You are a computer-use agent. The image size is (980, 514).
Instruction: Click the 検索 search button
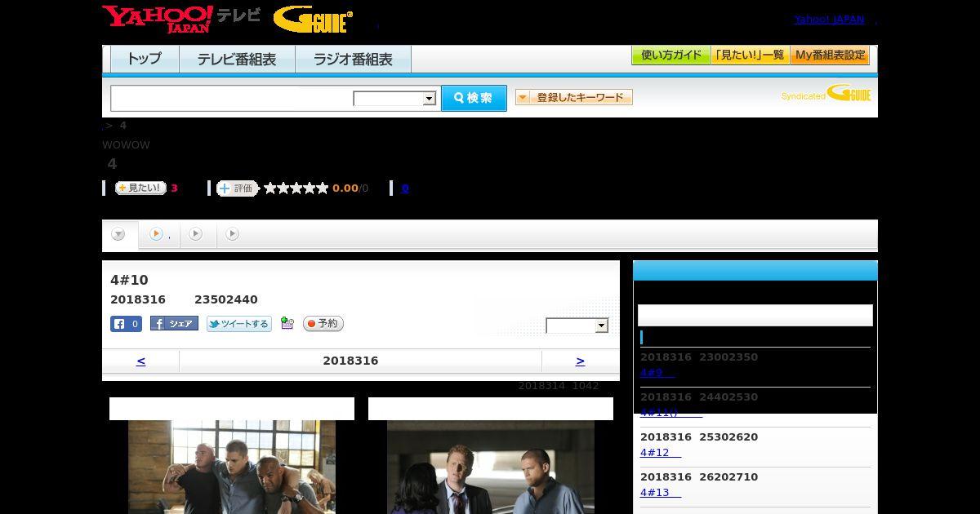pos(474,98)
